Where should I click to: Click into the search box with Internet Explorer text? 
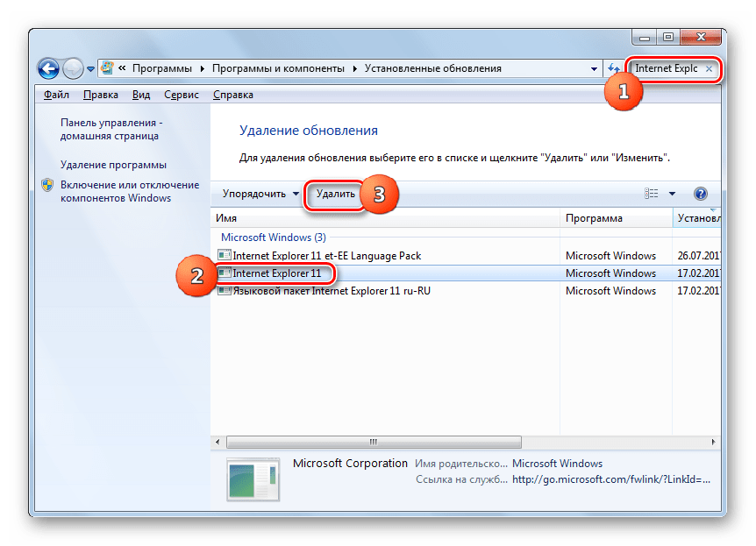click(667, 68)
